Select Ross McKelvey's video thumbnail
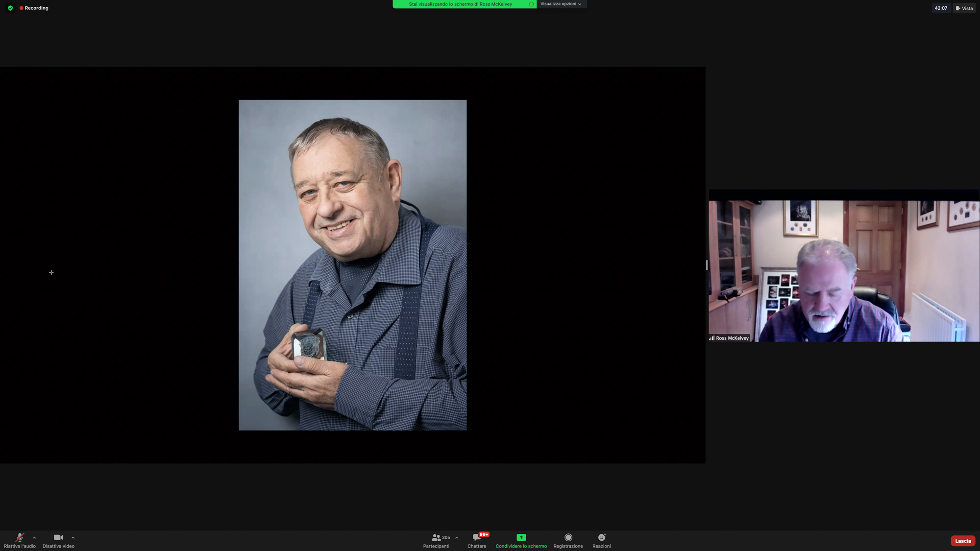This screenshot has width=980, height=551. 844,270
